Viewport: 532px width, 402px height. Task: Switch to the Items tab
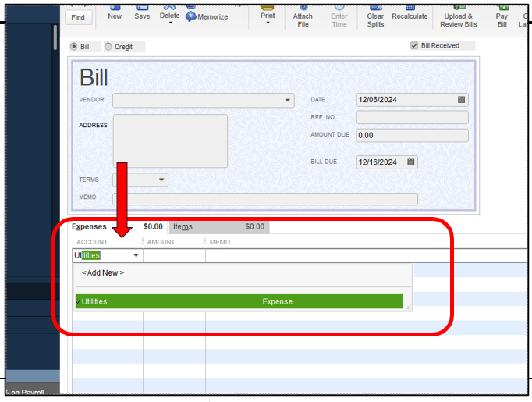click(219, 226)
